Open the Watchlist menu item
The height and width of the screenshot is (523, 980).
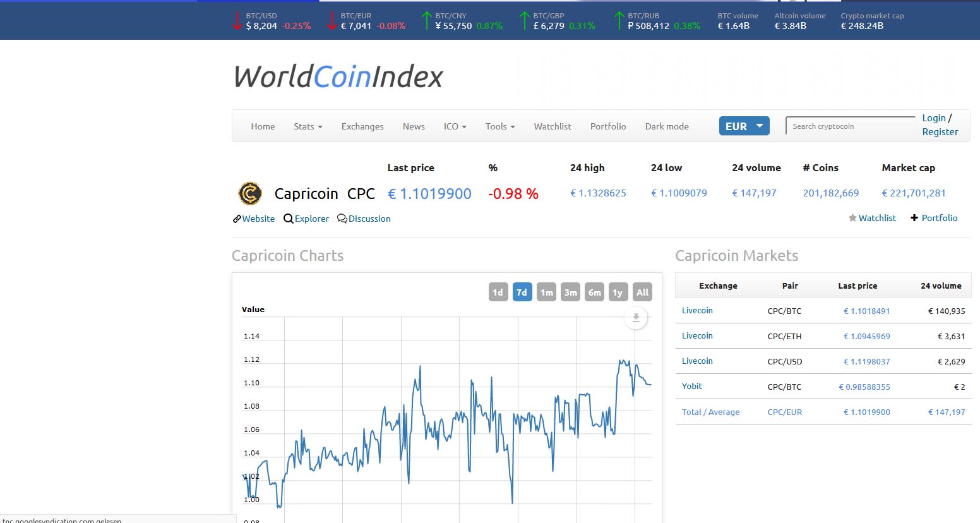tap(553, 126)
